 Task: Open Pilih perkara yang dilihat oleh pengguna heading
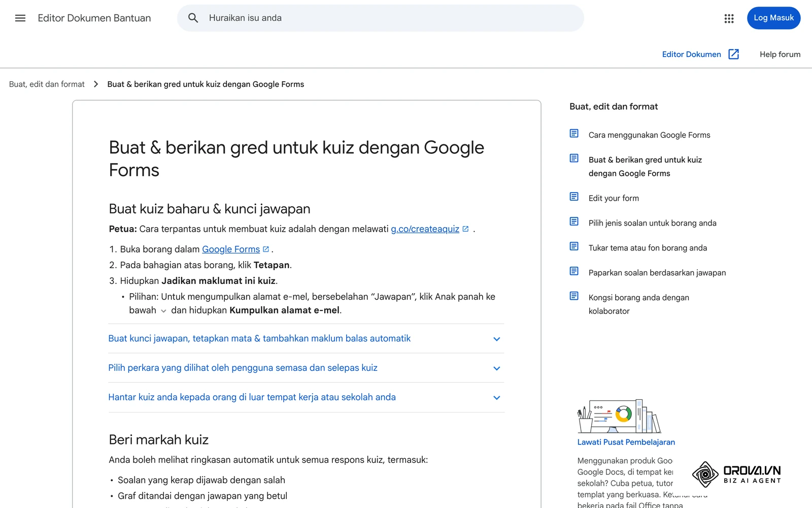pos(243,368)
